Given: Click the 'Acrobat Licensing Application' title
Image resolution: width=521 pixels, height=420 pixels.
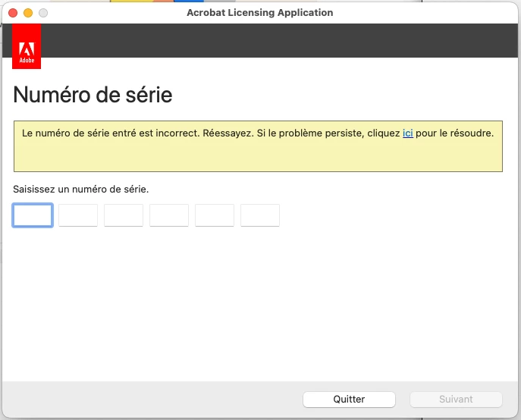Looking at the screenshot, I should 260,13.
